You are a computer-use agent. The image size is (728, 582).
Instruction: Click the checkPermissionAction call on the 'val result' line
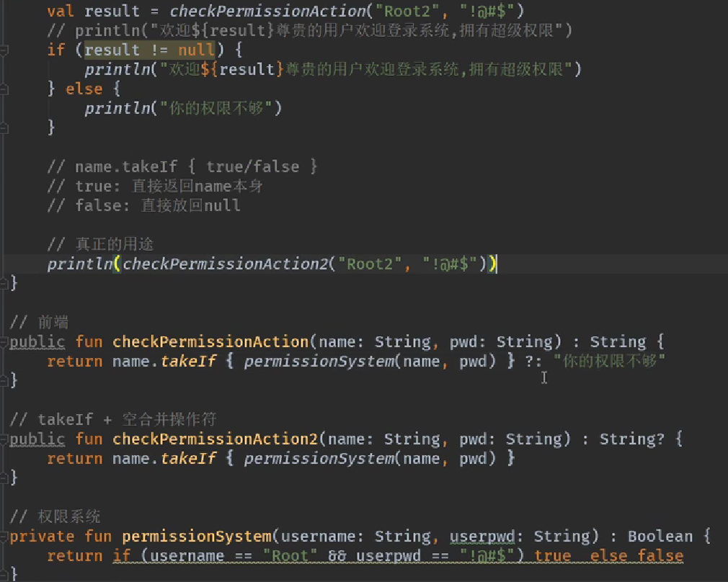point(268,11)
